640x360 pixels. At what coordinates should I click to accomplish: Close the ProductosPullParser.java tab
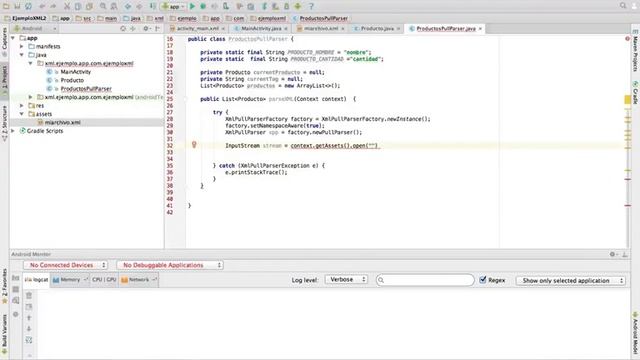tap(480, 29)
